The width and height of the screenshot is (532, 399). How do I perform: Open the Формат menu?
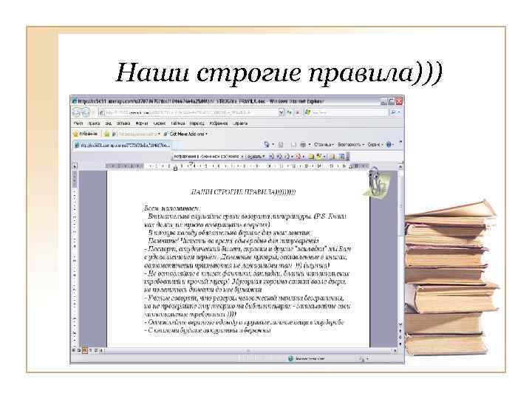point(142,123)
